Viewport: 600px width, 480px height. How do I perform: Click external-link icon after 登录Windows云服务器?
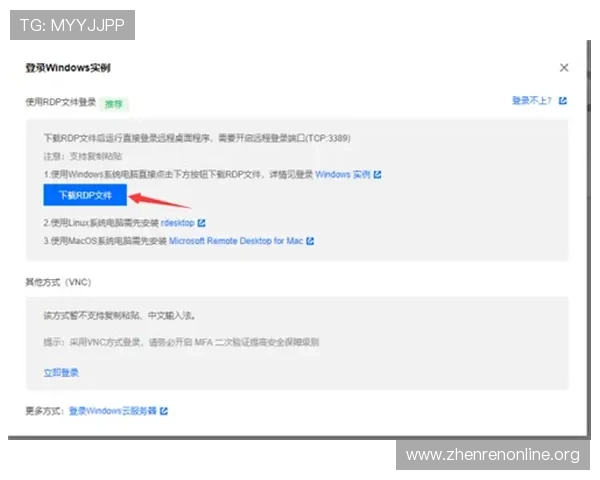point(164,411)
